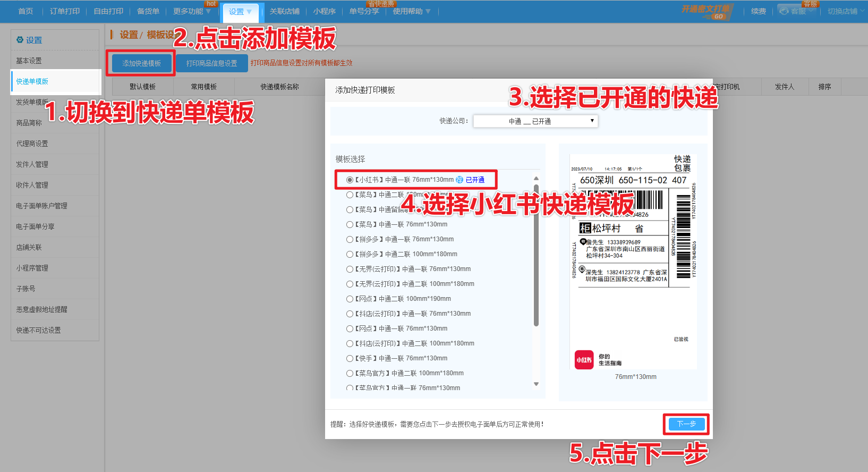Click the 默认模板 column header

click(x=142, y=87)
